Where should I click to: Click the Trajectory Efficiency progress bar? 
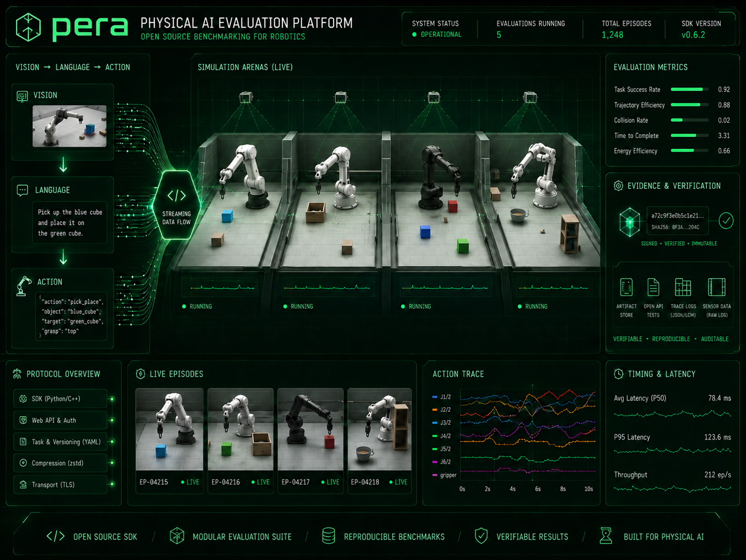tap(690, 105)
